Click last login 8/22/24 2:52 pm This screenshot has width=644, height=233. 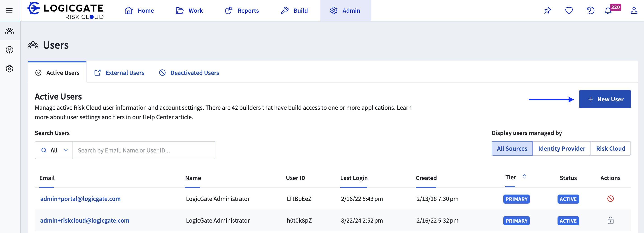(362, 221)
